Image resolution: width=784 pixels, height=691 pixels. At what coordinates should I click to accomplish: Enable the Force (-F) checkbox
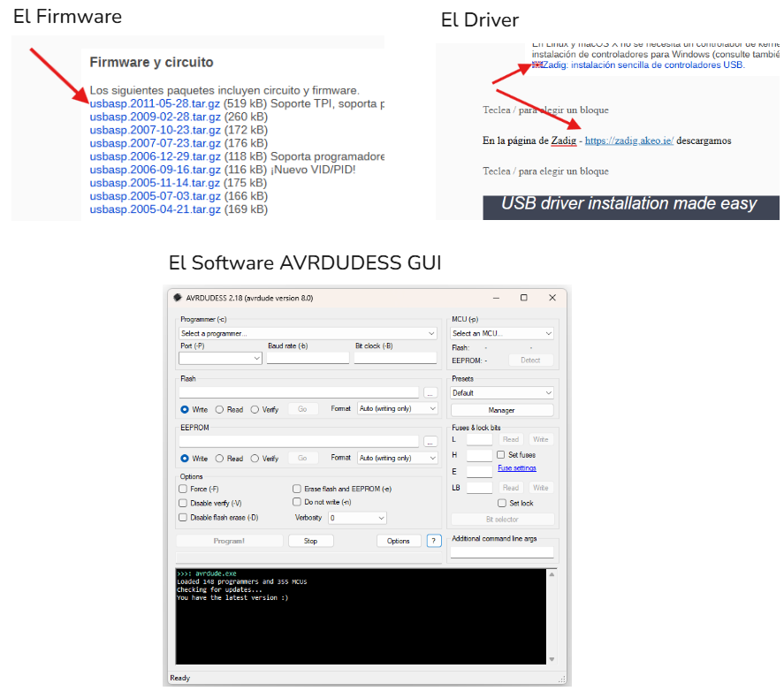[183, 489]
